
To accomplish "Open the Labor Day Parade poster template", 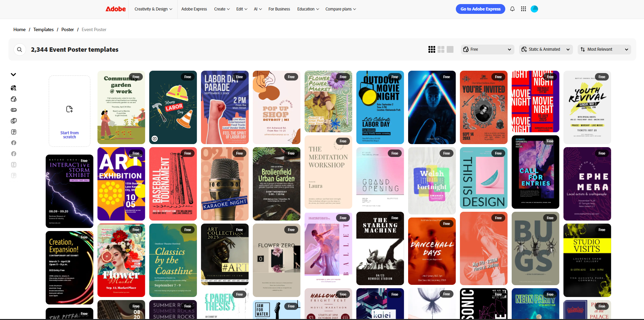I will 224,107.
